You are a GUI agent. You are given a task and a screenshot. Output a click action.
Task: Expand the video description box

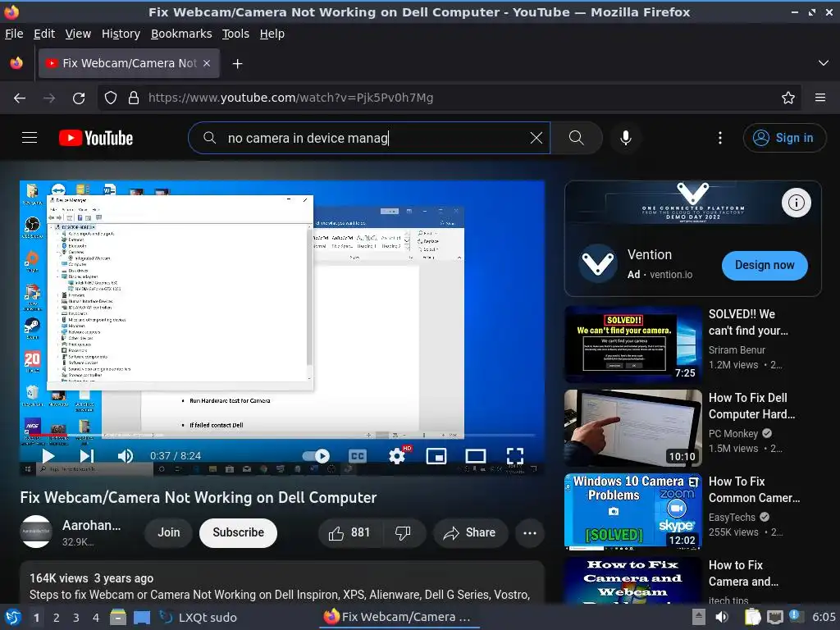point(282,583)
